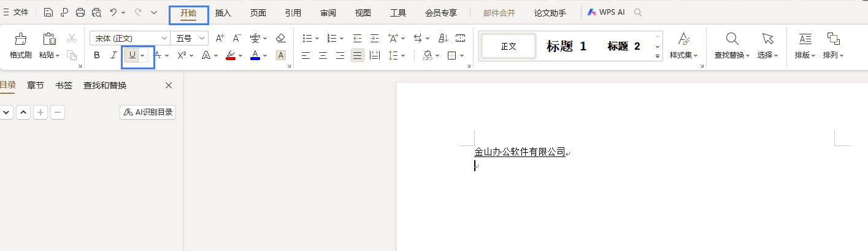Viewport: 868px width, 251px height.
Task: Set paragraph align center
Action: (323, 55)
